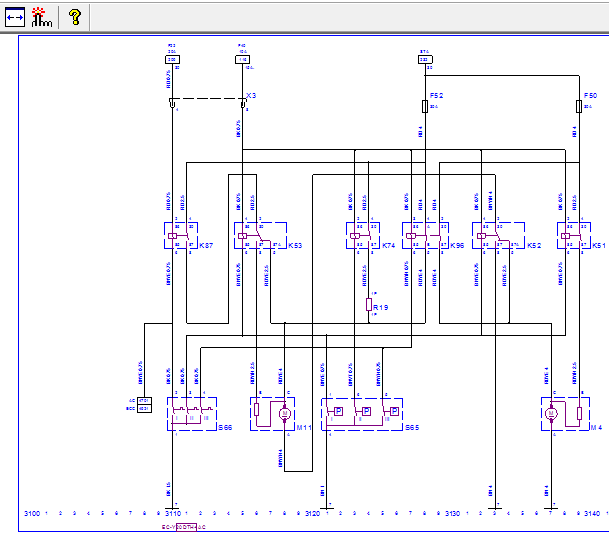The height and width of the screenshot is (540, 609).
Task: Click the AC cross-reference box left of S66
Action: pos(144,401)
